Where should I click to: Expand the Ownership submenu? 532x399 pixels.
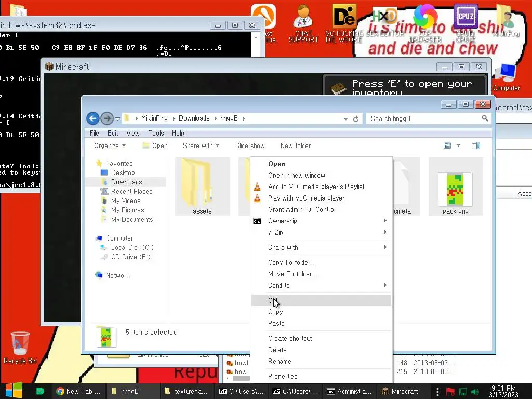click(321, 221)
